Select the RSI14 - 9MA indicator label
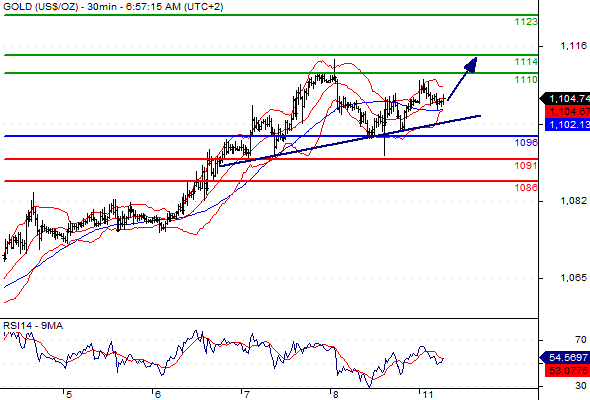590x400 pixels. click(x=33, y=326)
